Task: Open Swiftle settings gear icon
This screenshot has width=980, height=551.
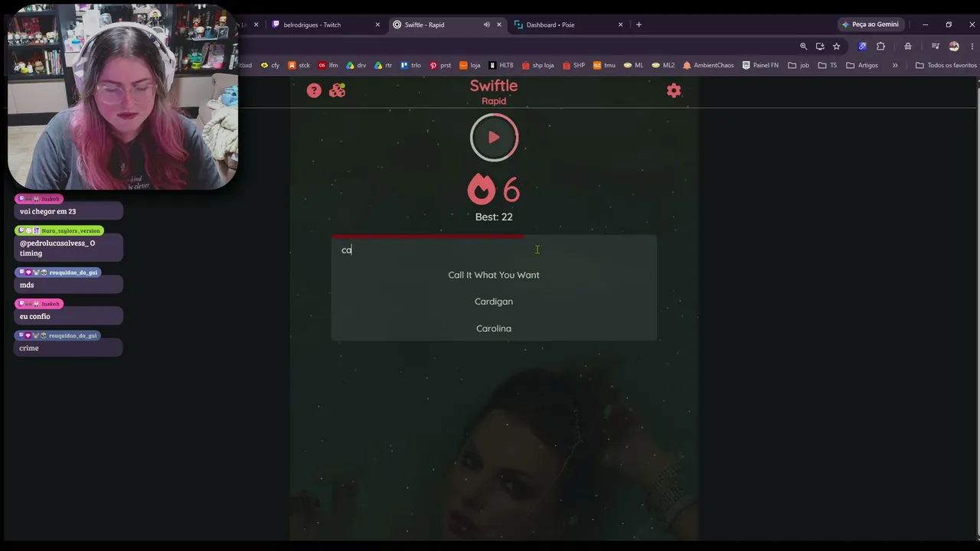Action: pyautogui.click(x=674, y=91)
